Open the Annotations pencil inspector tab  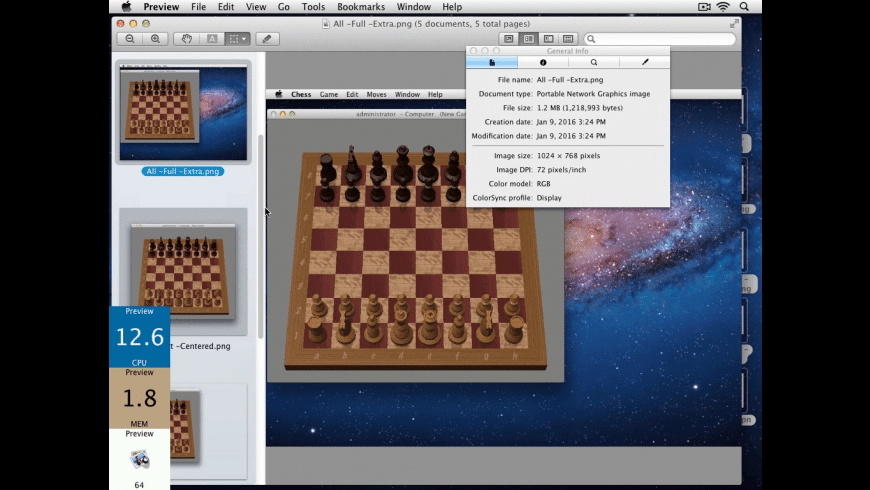point(645,62)
